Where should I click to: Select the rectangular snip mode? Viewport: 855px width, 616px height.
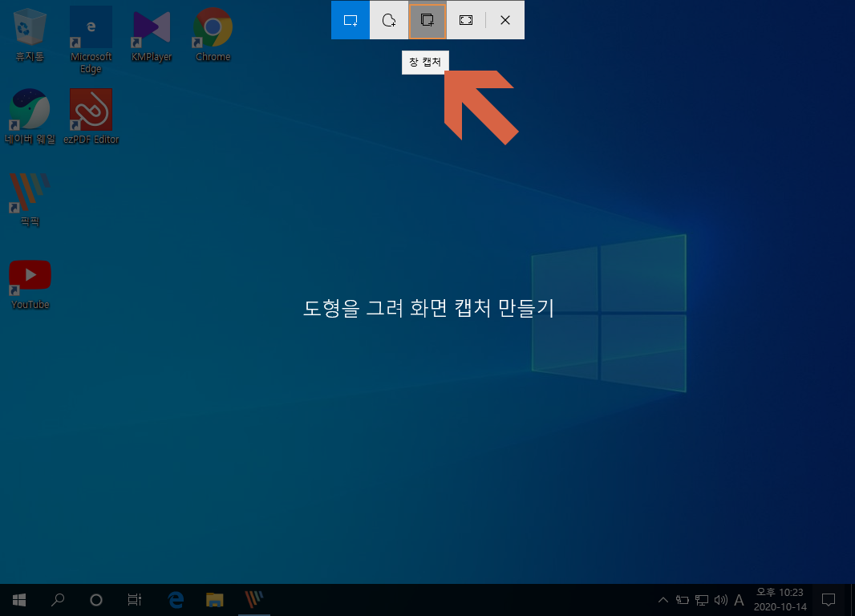(350, 20)
